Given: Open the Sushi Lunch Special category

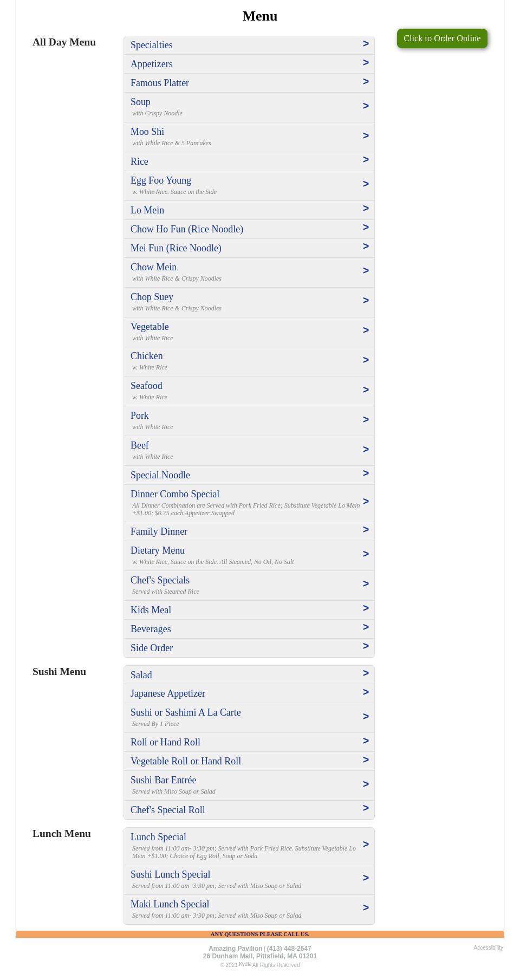Looking at the screenshot, I should 171,874.
